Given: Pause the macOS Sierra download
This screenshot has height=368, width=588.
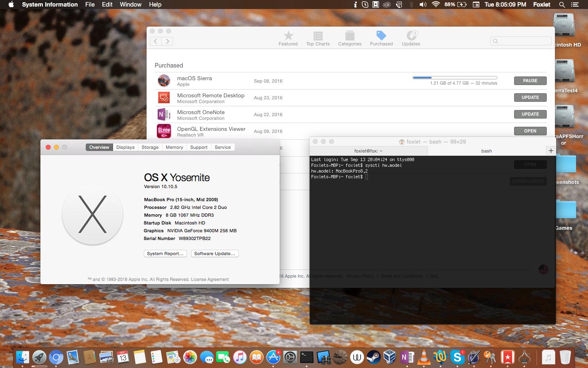Looking at the screenshot, I should tap(530, 81).
